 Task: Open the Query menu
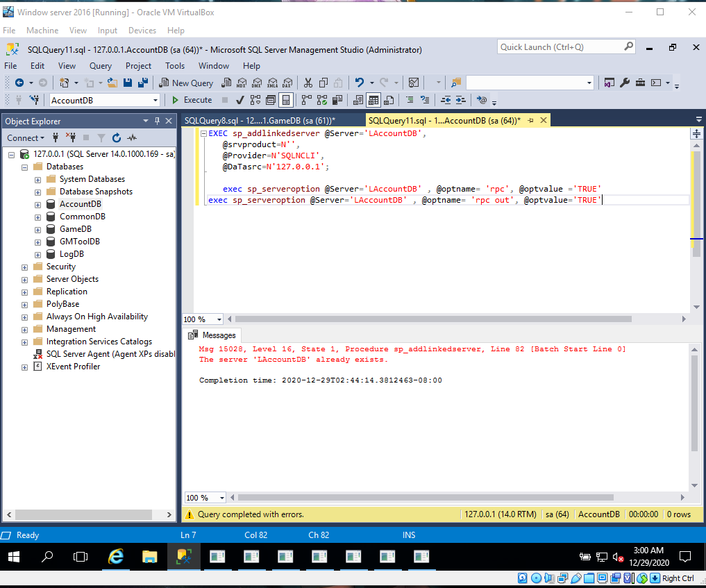coord(101,66)
